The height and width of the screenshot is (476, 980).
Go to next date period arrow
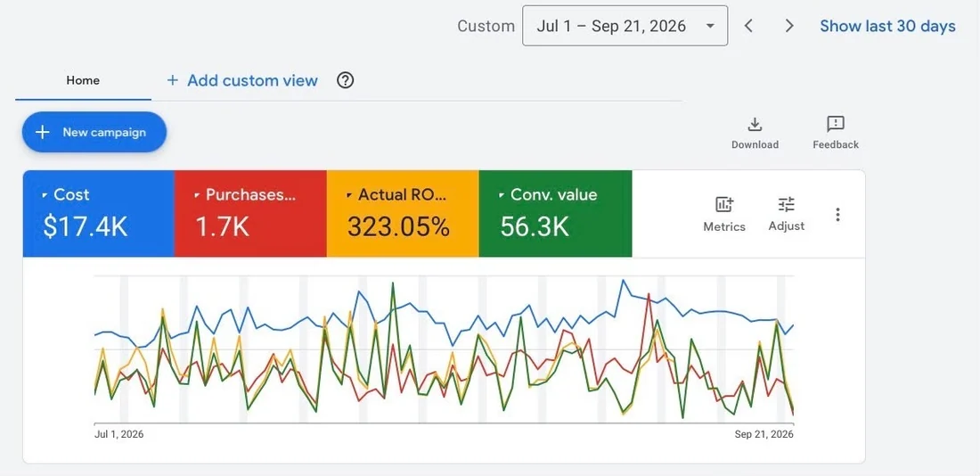(789, 26)
